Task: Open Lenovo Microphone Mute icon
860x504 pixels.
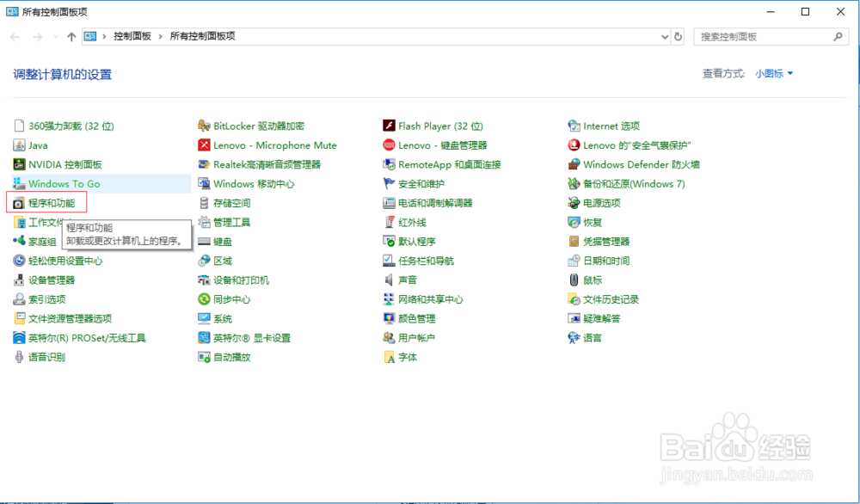Action: tap(204, 145)
